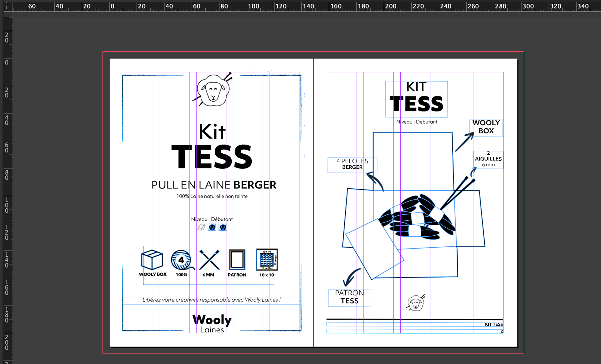Select the last filled sheep level icon
The width and height of the screenshot is (601, 364).
pos(223,227)
